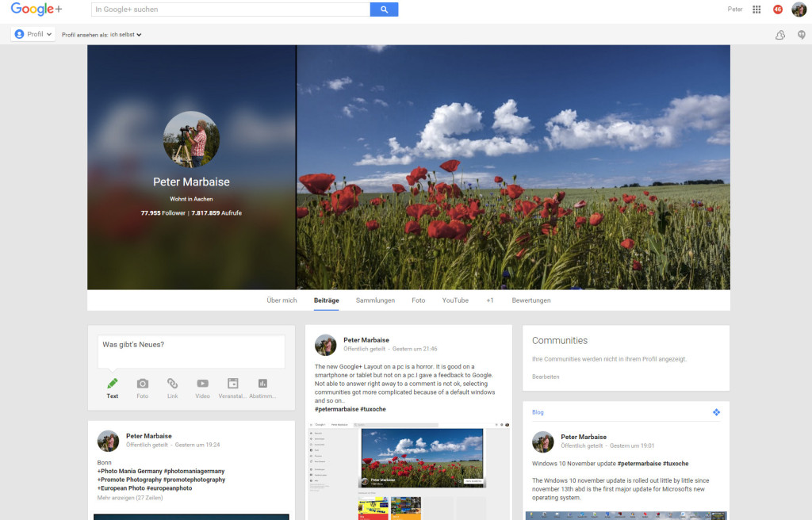
Task: Expand 'Mehr anzeigen (27 Zeilen)'
Action: tap(130, 498)
